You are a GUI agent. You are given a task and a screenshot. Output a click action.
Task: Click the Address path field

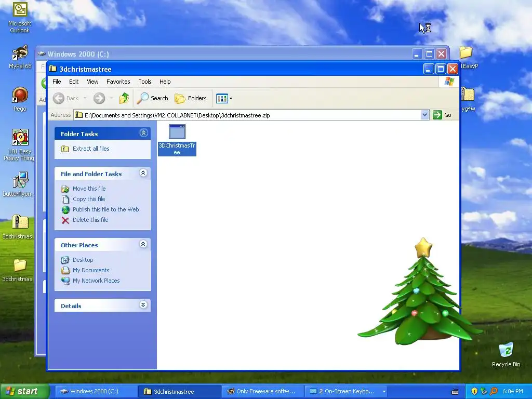click(247, 115)
